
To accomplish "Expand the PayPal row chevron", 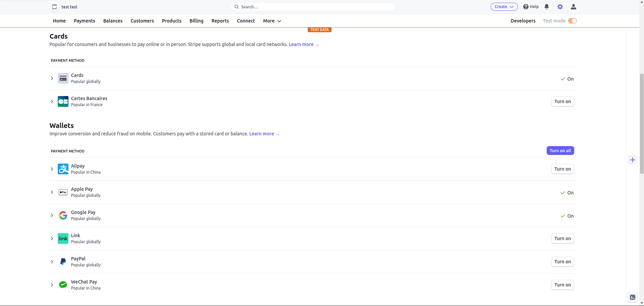I will coord(52,262).
